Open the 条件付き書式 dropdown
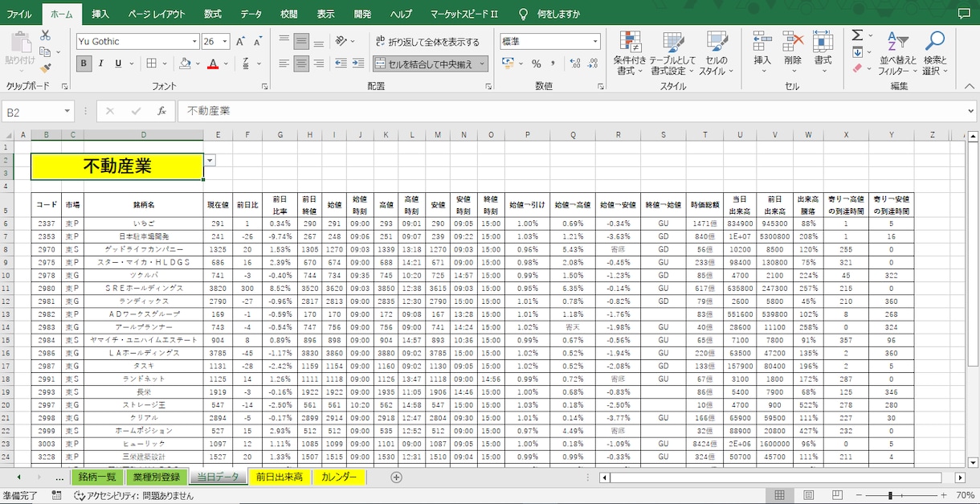This screenshot has height=504, width=980. (x=630, y=54)
